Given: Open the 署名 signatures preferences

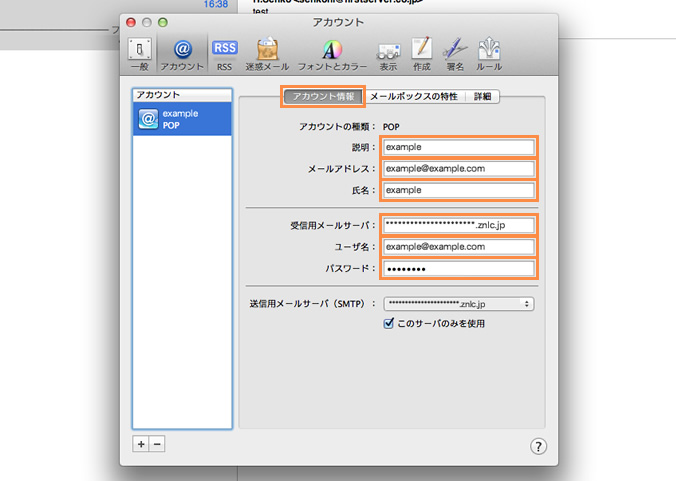Looking at the screenshot, I should pos(455,54).
